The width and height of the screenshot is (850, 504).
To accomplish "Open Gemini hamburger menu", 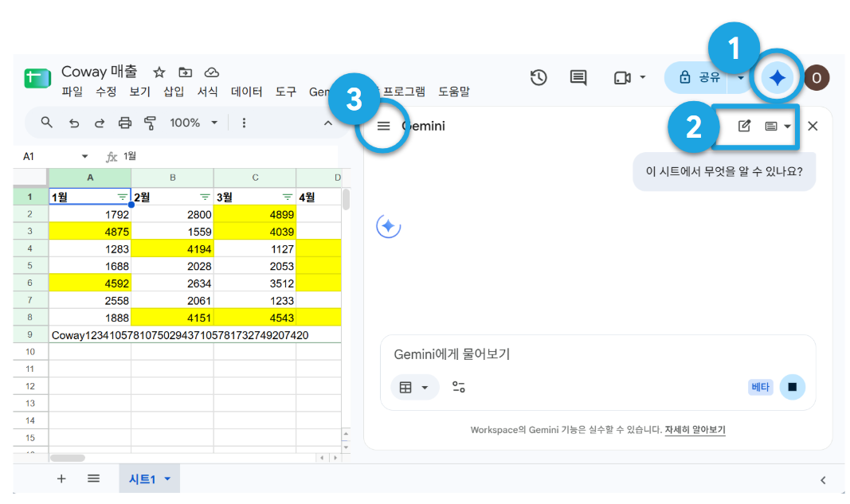I will click(x=383, y=126).
